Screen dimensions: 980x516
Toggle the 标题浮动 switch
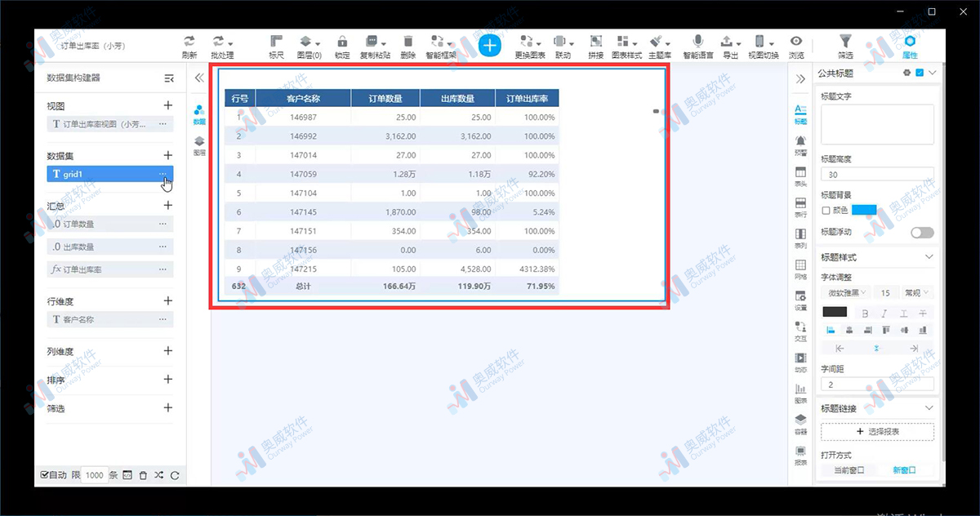(922, 233)
